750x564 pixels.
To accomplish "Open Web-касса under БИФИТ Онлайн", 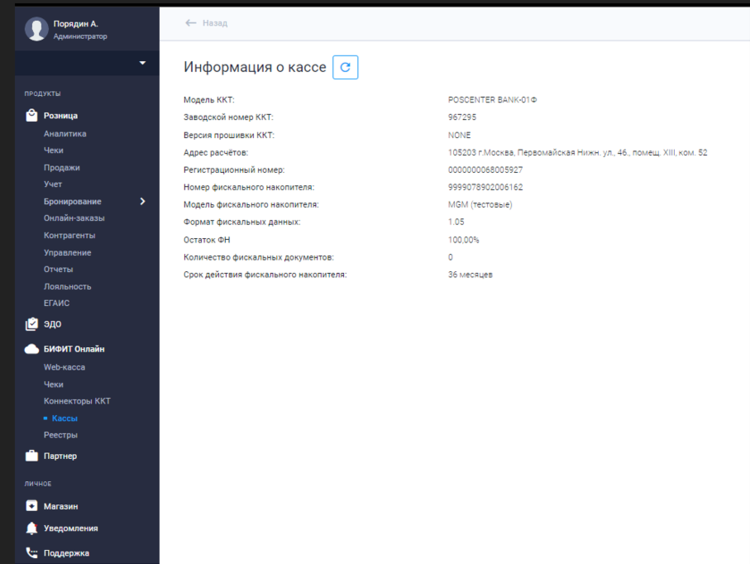I will 64,367.
